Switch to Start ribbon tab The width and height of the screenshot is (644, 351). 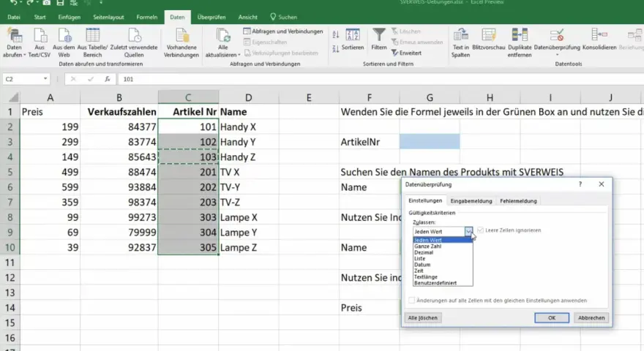tap(40, 17)
